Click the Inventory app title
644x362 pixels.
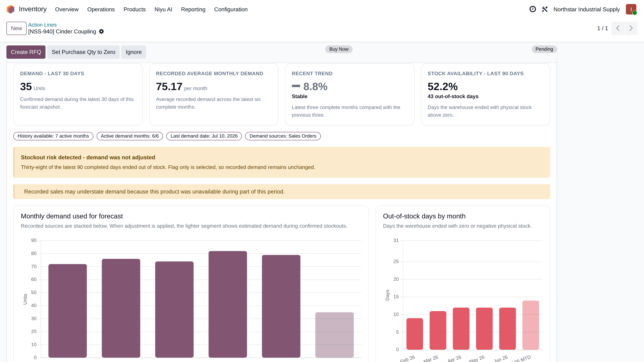[33, 9]
